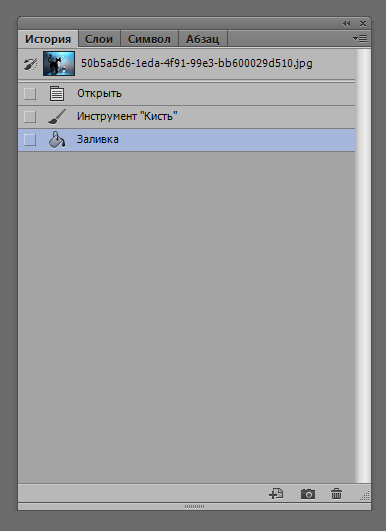The width and height of the screenshot is (386, 531).
Task: Select the История tab
Action: pos(48,39)
